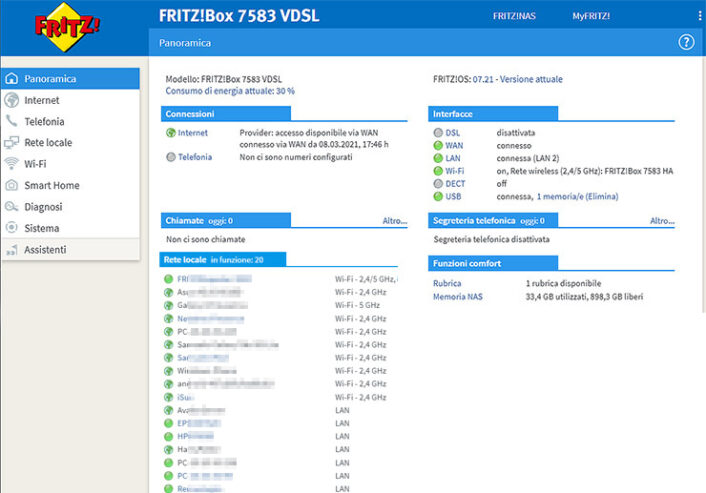Viewport: 706px width, 493px height.
Task: Click the Internet globe icon in sidebar
Action: [11, 100]
